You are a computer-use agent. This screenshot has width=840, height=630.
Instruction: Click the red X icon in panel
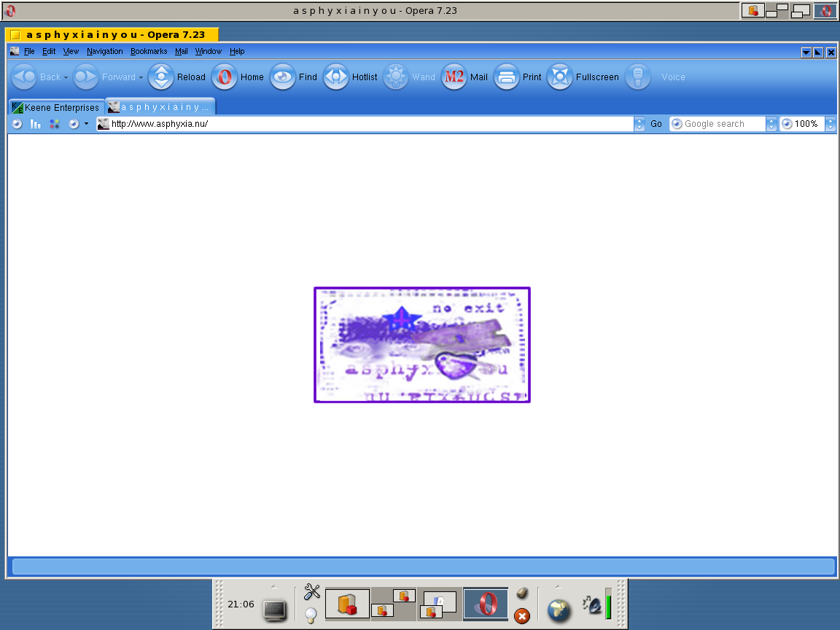click(522, 616)
